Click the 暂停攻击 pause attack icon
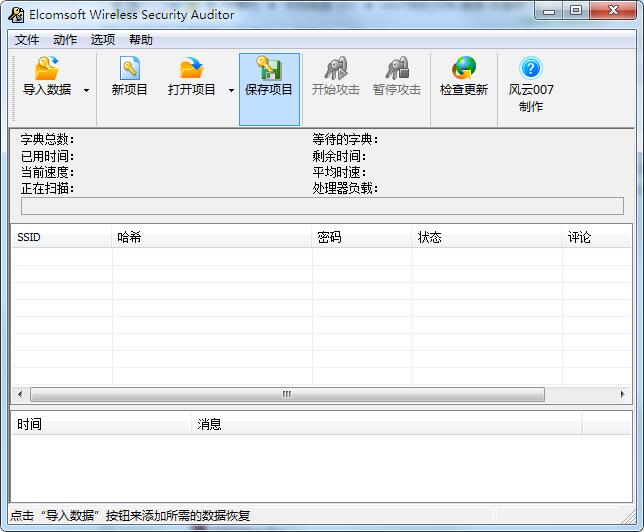Image resolution: width=644 pixels, height=532 pixels. pyautogui.click(x=397, y=68)
